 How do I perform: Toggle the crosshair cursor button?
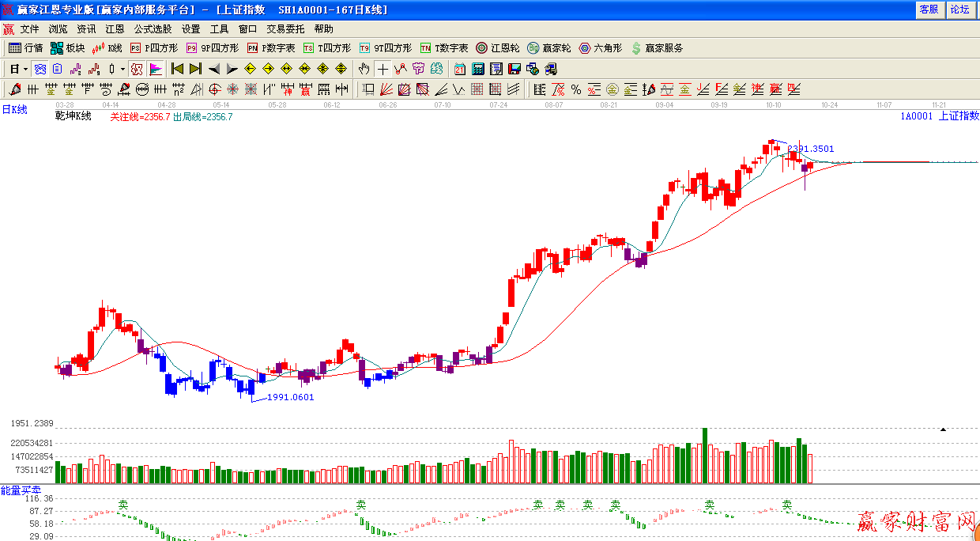click(x=383, y=69)
